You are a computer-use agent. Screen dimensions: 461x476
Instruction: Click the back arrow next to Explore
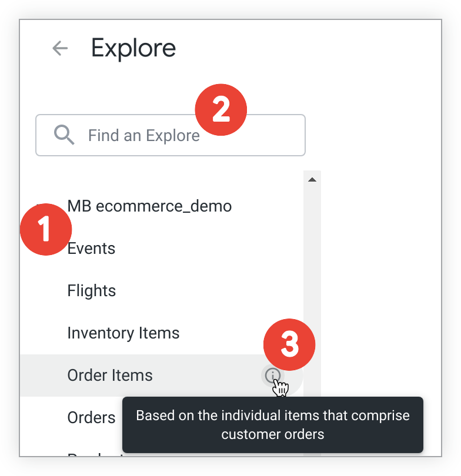pos(60,48)
